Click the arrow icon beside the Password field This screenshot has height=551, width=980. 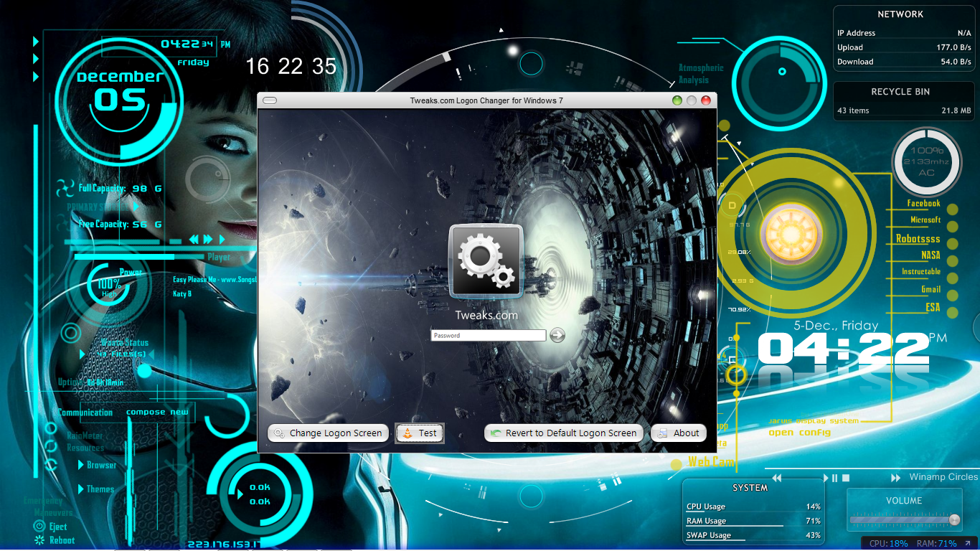tap(557, 335)
